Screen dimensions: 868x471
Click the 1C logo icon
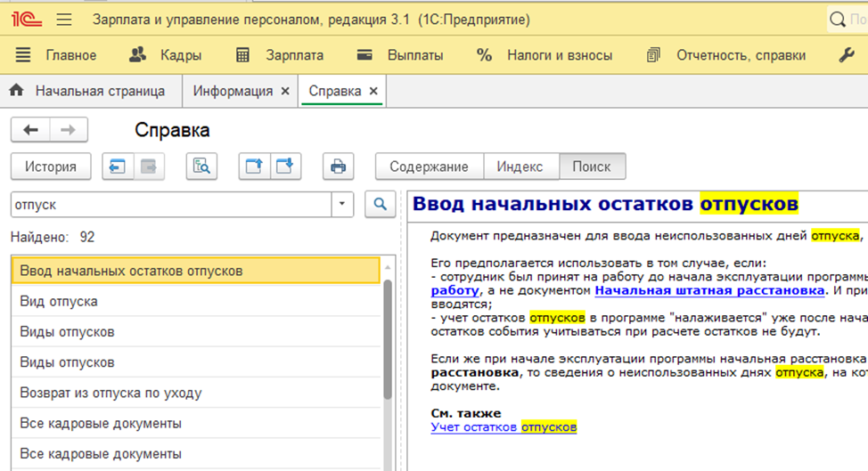[x=27, y=20]
